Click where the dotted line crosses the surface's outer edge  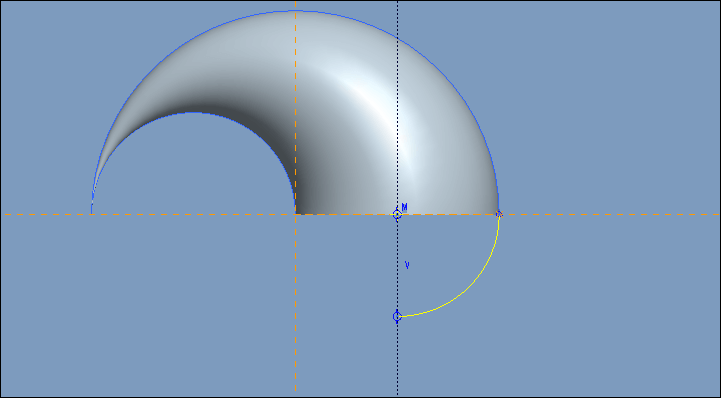tap(397, 38)
